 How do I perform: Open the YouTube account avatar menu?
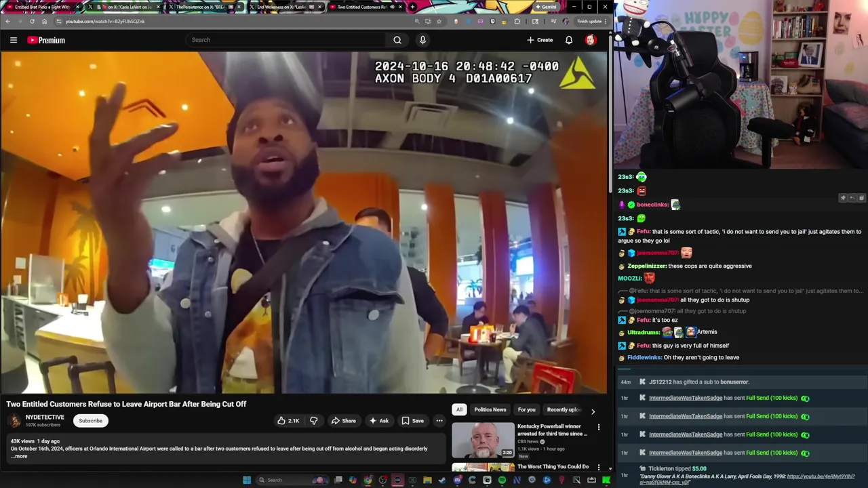click(x=591, y=40)
